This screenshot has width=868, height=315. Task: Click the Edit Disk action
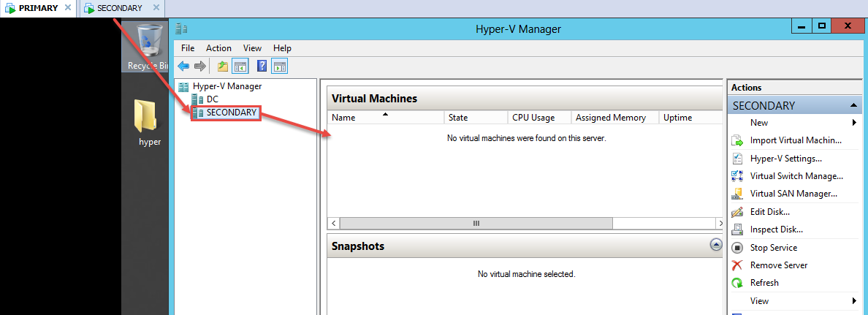click(x=769, y=211)
